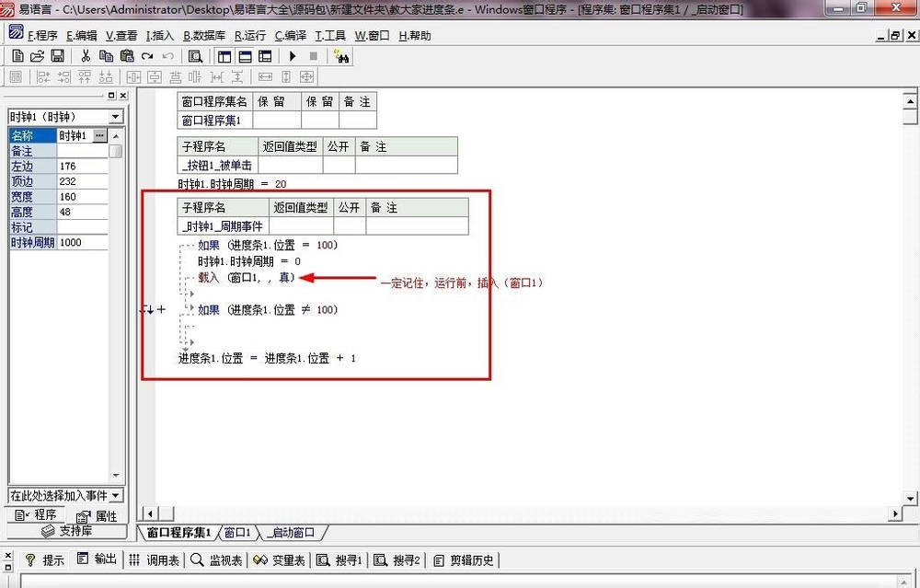Click the ellipsis button beside 名称 value

[99, 135]
